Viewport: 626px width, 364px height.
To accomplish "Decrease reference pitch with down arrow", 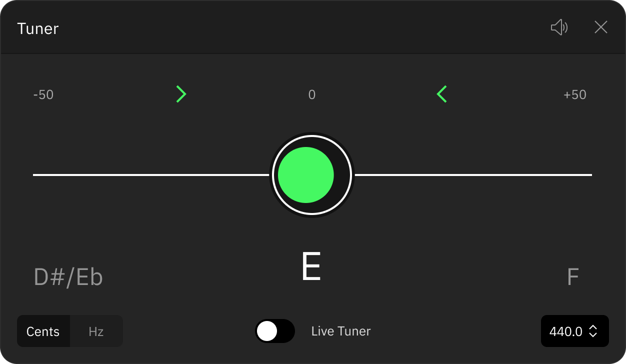I will pos(593,335).
